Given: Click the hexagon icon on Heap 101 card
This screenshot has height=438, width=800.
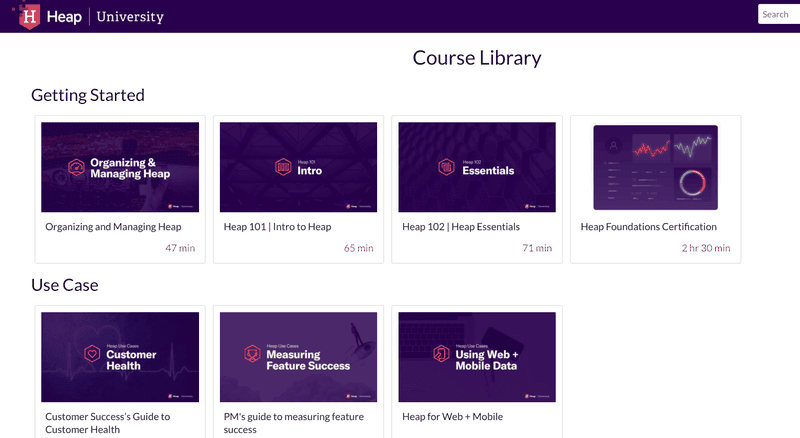Looking at the screenshot, I should 283,167.
